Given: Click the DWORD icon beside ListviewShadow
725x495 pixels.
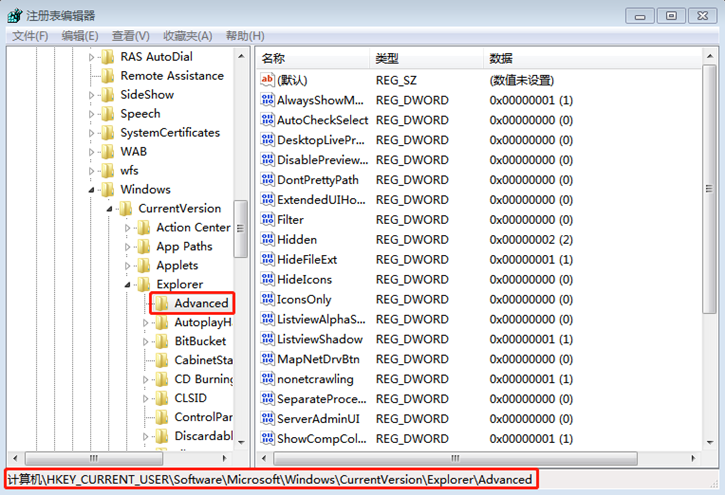Looking at the screenshot, I should tap(267, 339).
